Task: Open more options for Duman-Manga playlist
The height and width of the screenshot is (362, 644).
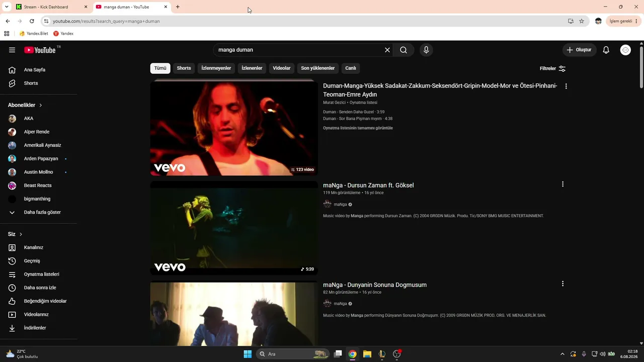Action: (566, 86)
